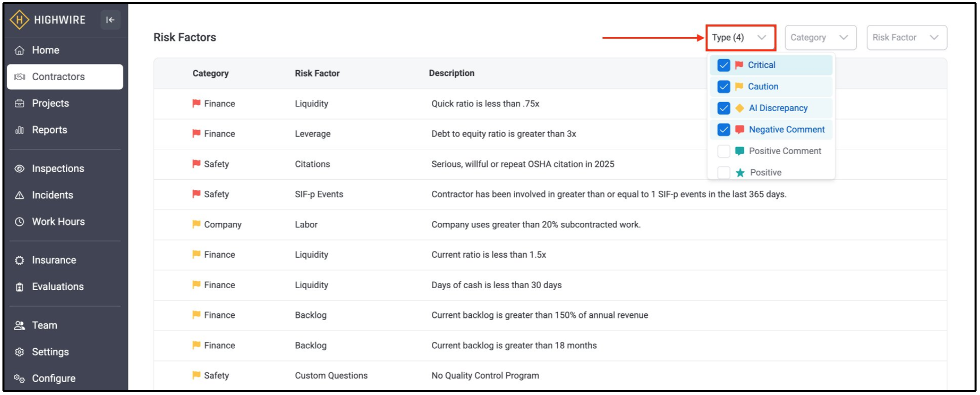Expand the Risk Factor filter dropdown
Screen dimensions: 980x395
[907, 38]
